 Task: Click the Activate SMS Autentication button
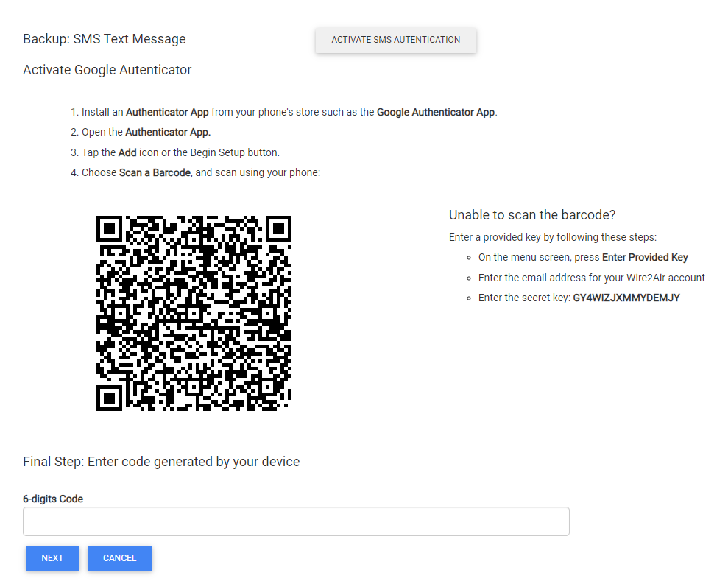pyautogui.click(x=395, y=40)
